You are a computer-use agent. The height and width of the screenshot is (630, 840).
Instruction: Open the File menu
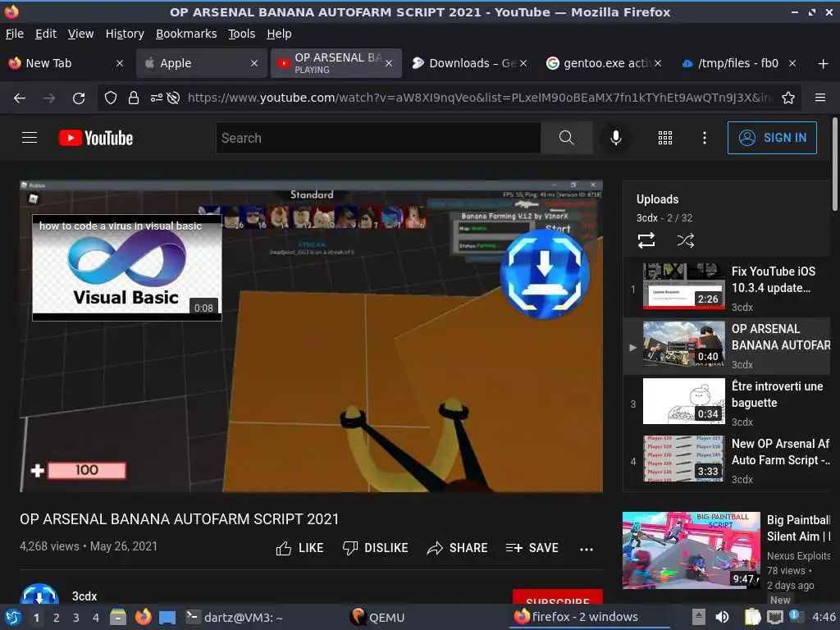[15, 34]
